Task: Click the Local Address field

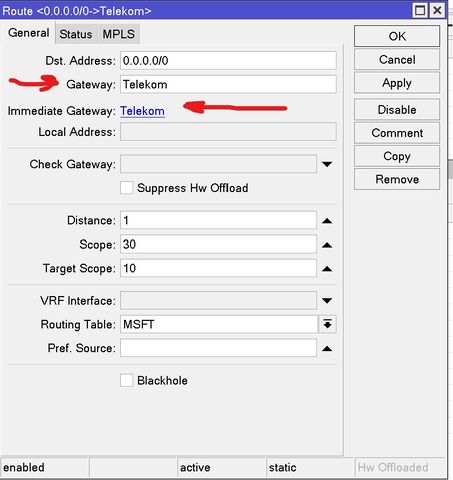Action: click(228, 132)
